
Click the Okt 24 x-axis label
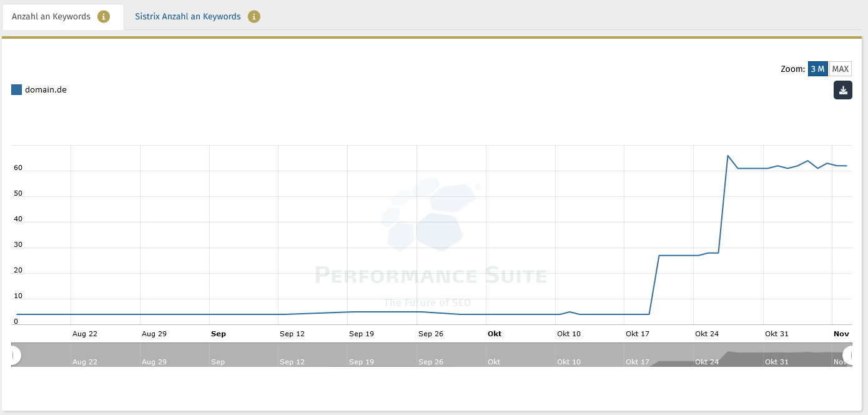(707, 334)
